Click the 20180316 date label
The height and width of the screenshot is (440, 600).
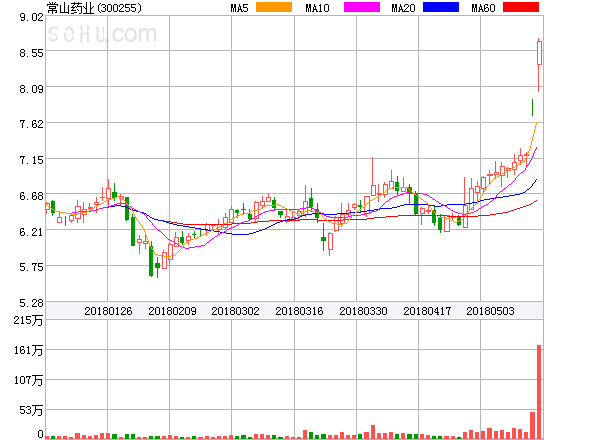(x=299, y=311)
